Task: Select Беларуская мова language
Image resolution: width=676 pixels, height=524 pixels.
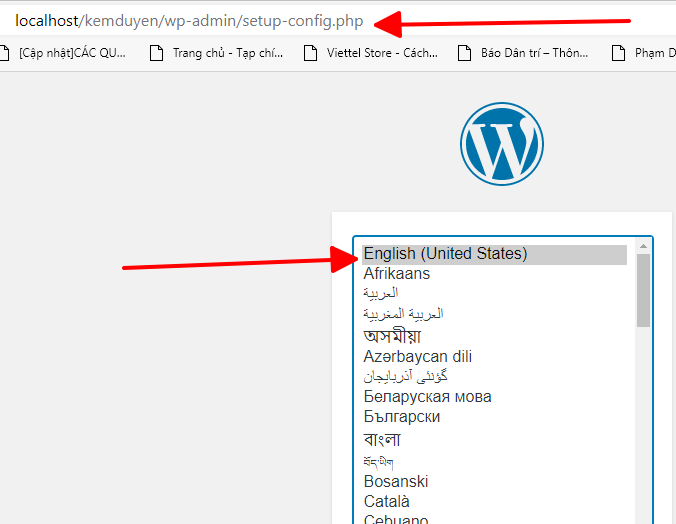Action: tap(494, 397)
